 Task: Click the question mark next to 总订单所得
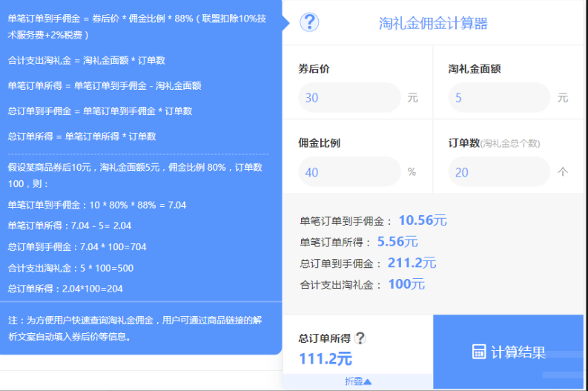pos(360,338)
